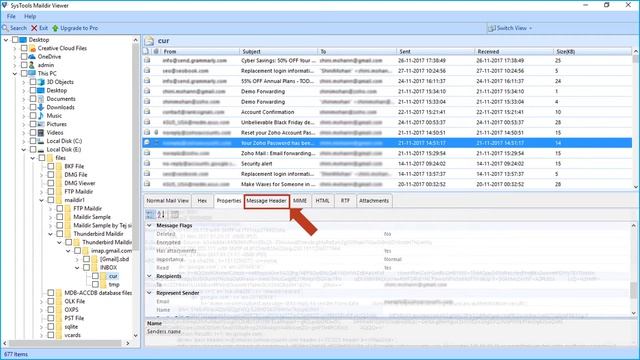Click the 3D Objects icon
This screenshot has height=360, width=640.
click(41, 82)
